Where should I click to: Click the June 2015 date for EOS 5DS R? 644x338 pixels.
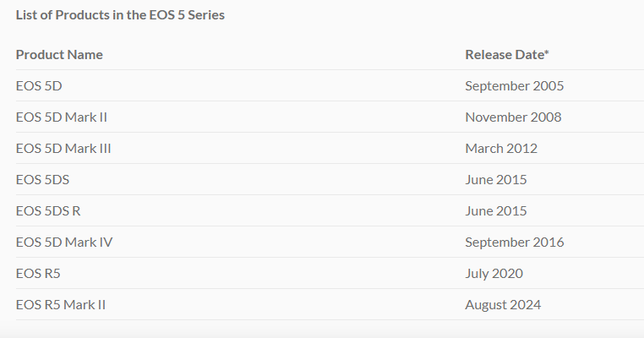point(496,210)
